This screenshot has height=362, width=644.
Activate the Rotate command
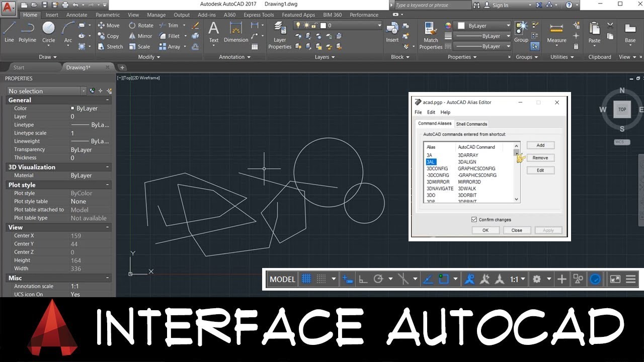point(141,25)
